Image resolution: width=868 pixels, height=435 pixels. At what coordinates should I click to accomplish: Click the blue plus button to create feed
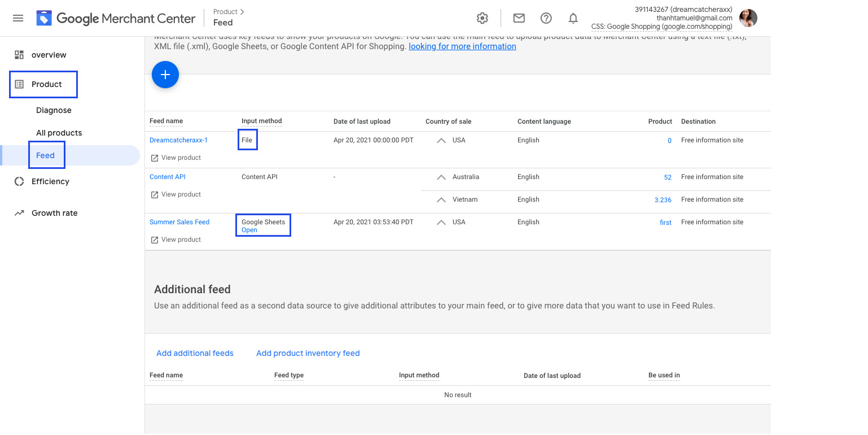pos(165,74)
